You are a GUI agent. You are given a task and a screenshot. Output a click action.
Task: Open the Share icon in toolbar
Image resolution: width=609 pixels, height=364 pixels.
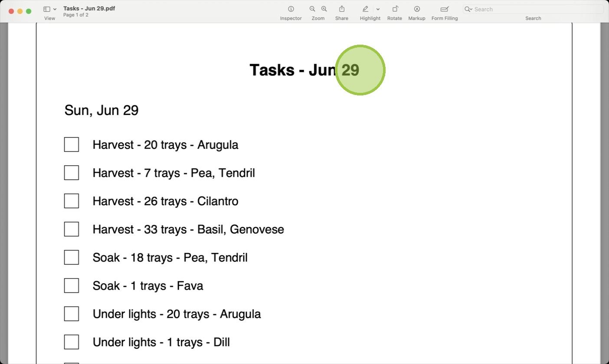(x=342, y=9)
